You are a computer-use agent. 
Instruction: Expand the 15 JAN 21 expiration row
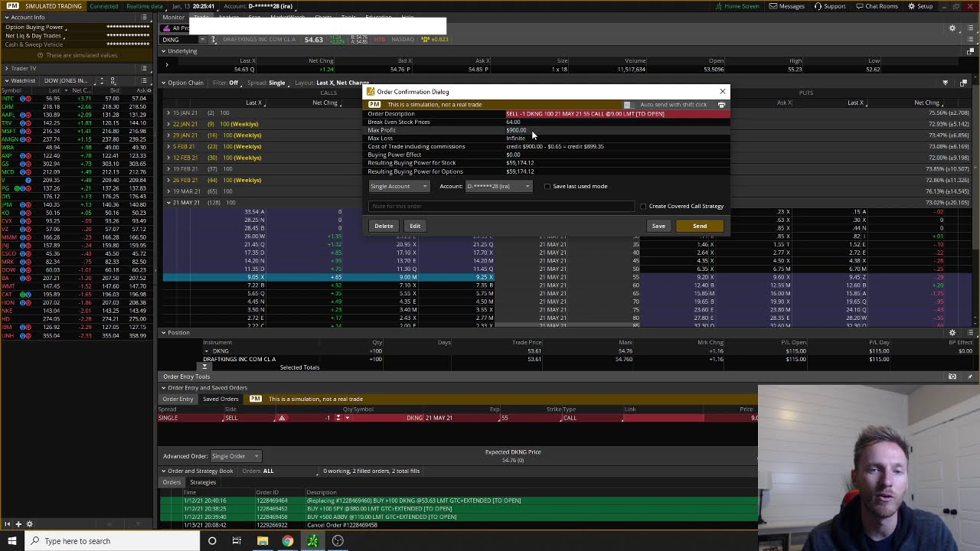[x=168, y=112]
